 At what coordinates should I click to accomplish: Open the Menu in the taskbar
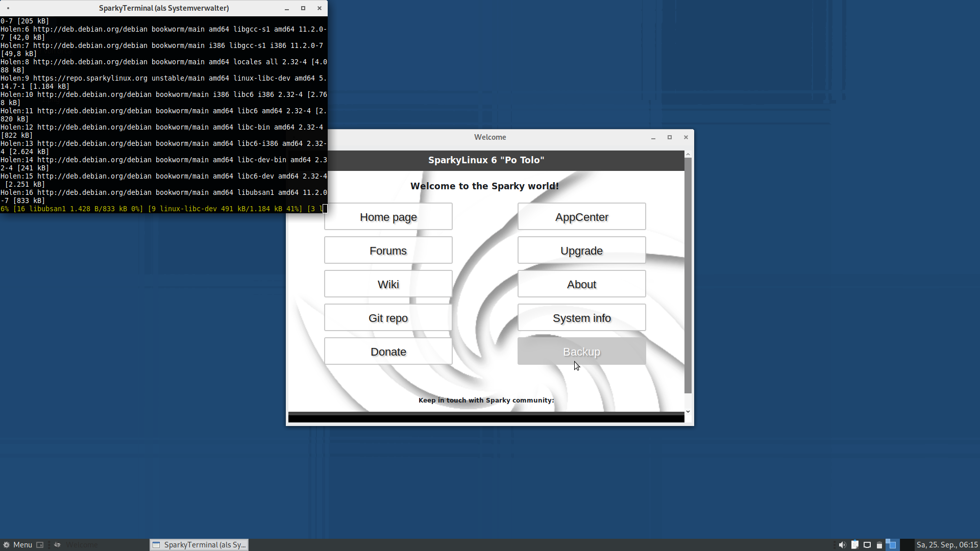click(18, 545)
